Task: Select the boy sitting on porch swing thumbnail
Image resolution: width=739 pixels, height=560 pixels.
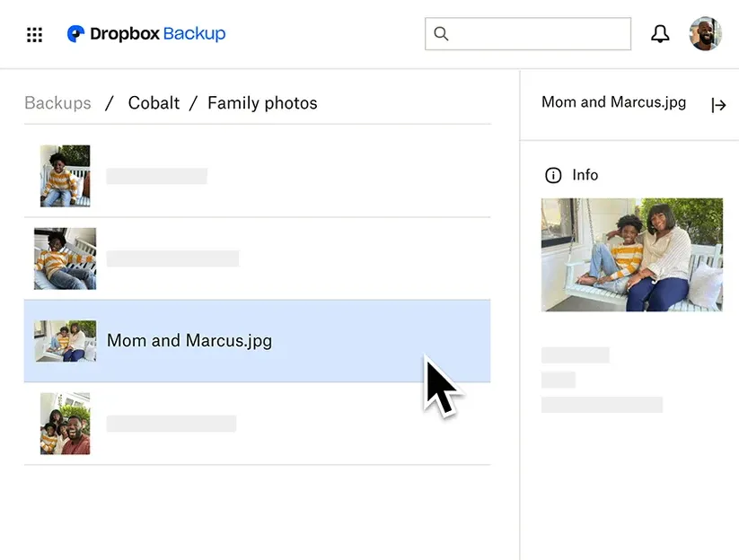Action: pyautogui.click(x=65, y=176)
